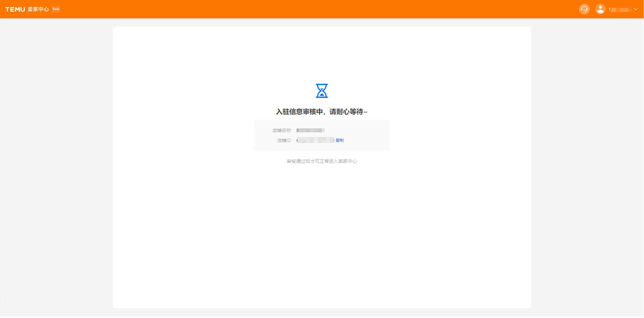Click the blue hourglass waiting icon
Screen dimensions: 644x318
(322, 91)
